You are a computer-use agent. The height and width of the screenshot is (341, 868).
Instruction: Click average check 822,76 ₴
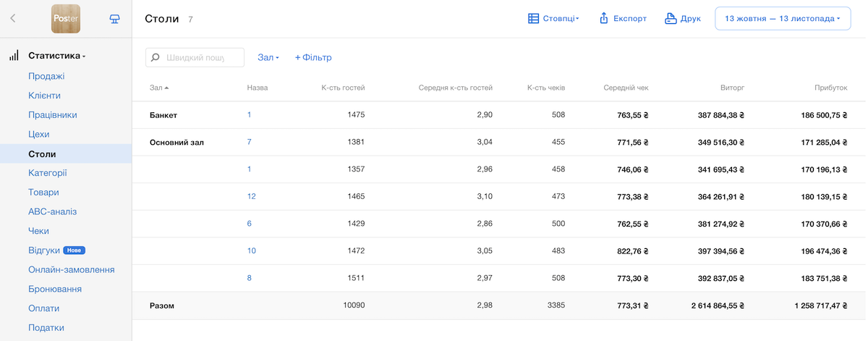pyautogui.click(x=633, y=251)
